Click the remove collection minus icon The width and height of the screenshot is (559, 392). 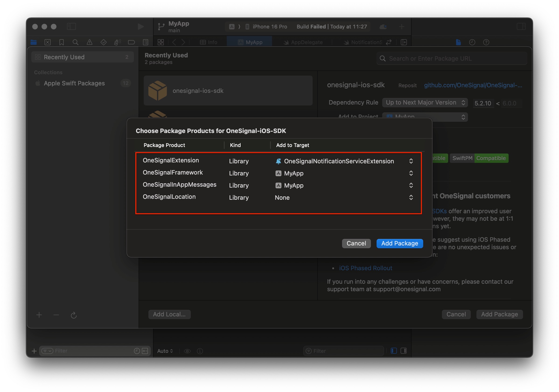click(x=56, y=315)
